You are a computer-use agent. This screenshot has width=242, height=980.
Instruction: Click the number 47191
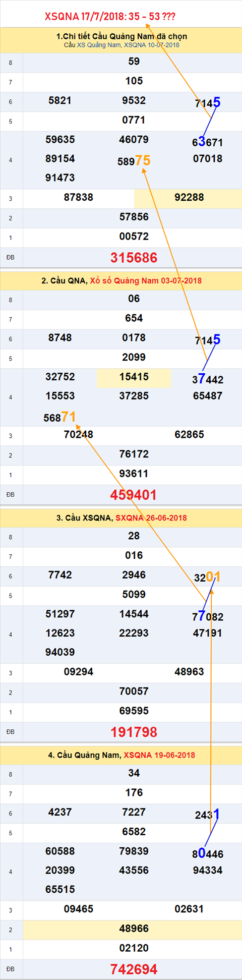click(208, 633)
